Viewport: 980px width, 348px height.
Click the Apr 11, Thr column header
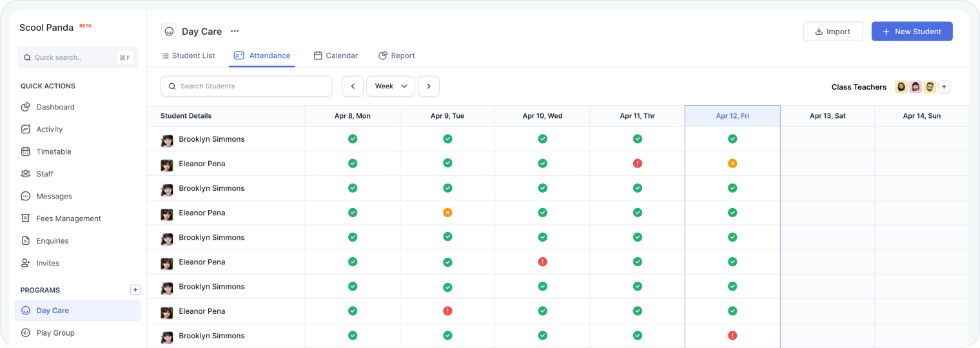pyautogui.click(x=637, y=116)
